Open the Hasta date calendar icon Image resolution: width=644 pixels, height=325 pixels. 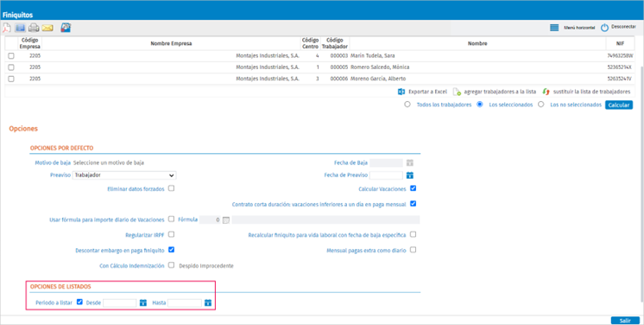tap(208, 303)
